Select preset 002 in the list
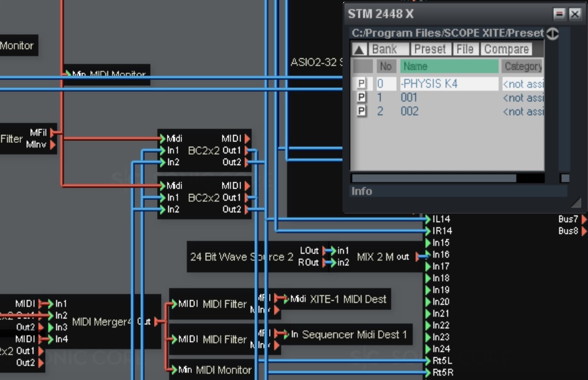 coord(449,111)
